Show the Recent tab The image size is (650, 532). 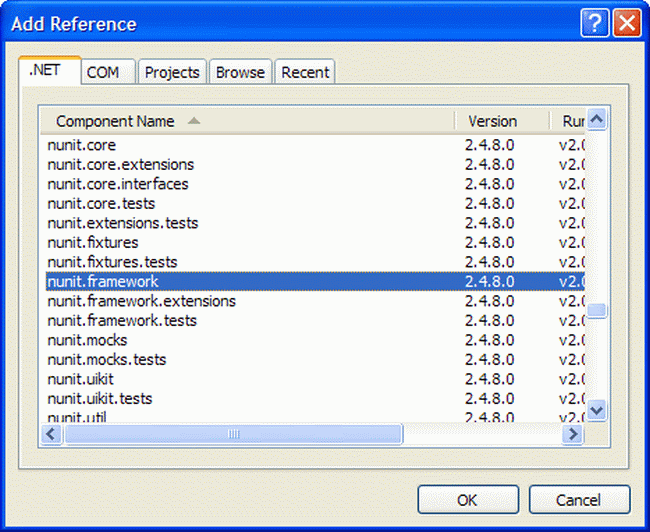[305, 72]
